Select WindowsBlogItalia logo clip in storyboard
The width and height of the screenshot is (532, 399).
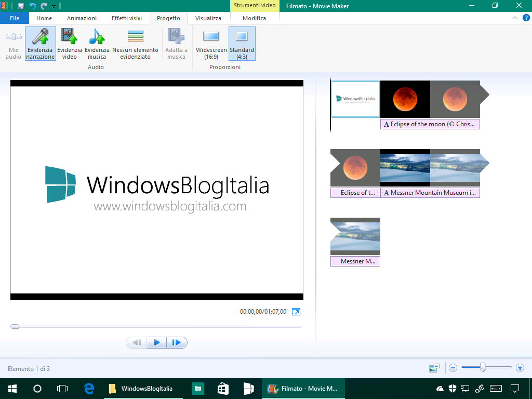point(355,99)
